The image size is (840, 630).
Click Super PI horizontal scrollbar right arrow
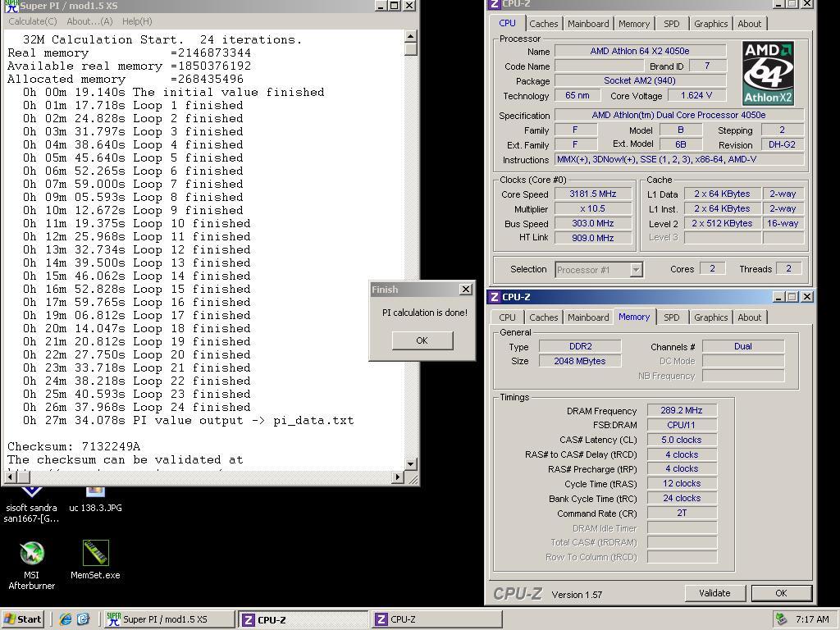point(398,477)
